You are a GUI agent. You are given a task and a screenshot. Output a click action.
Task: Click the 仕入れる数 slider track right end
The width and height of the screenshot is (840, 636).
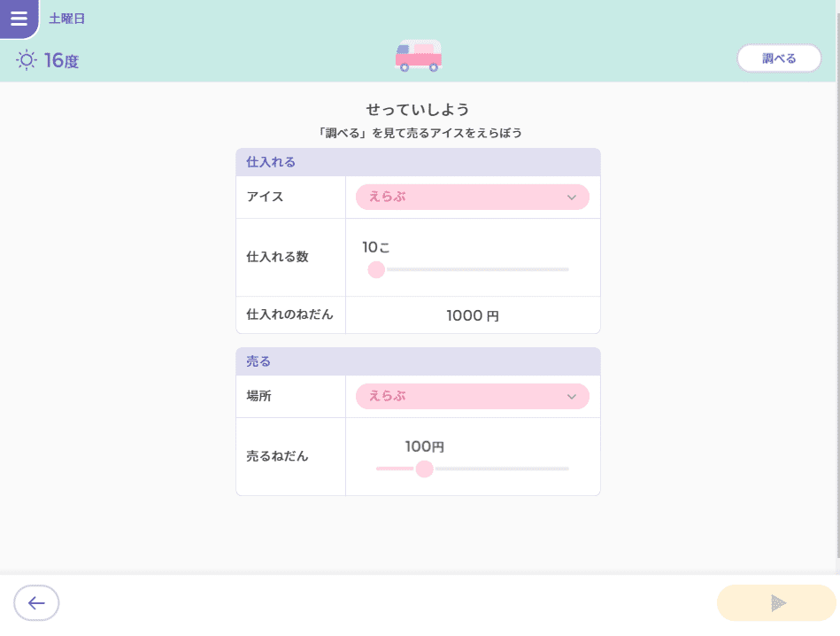566,269
